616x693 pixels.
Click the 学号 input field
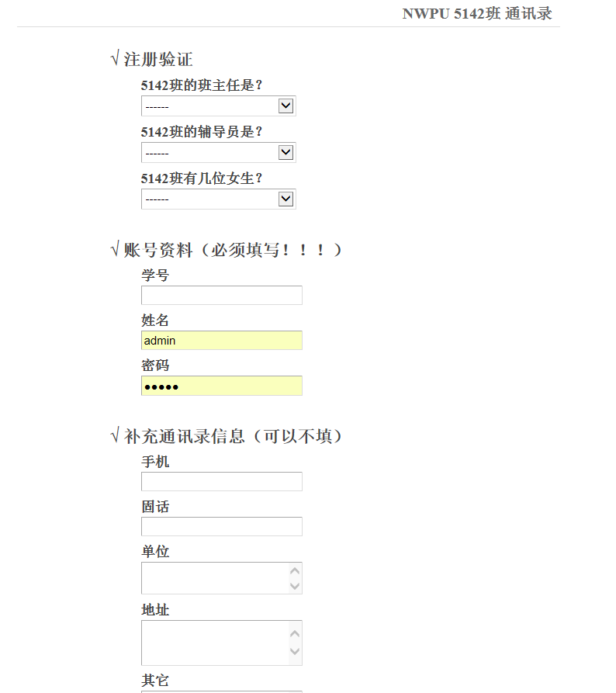(x=221, y=295)
